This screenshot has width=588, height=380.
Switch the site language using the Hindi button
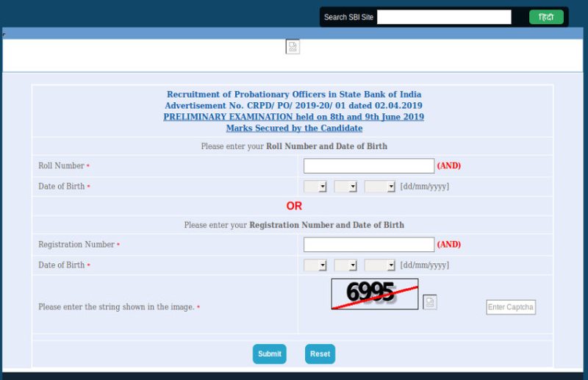[x=546, y=17]
